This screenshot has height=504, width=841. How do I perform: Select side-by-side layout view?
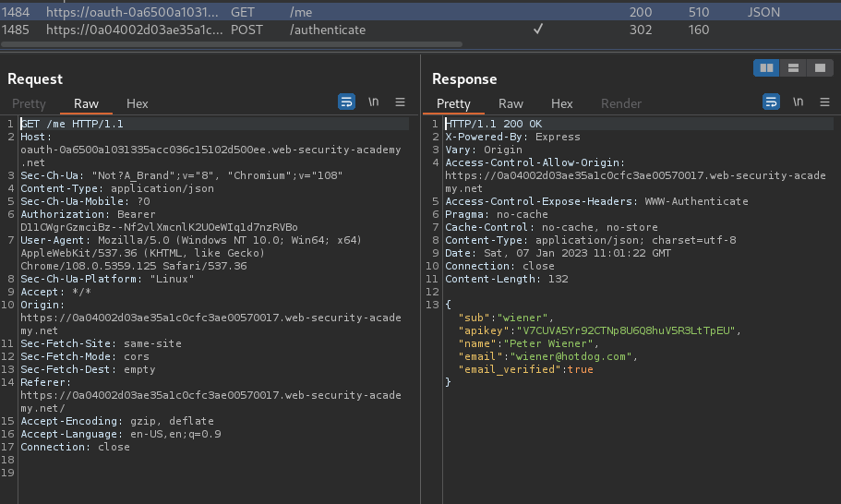(x=766, y=67)
